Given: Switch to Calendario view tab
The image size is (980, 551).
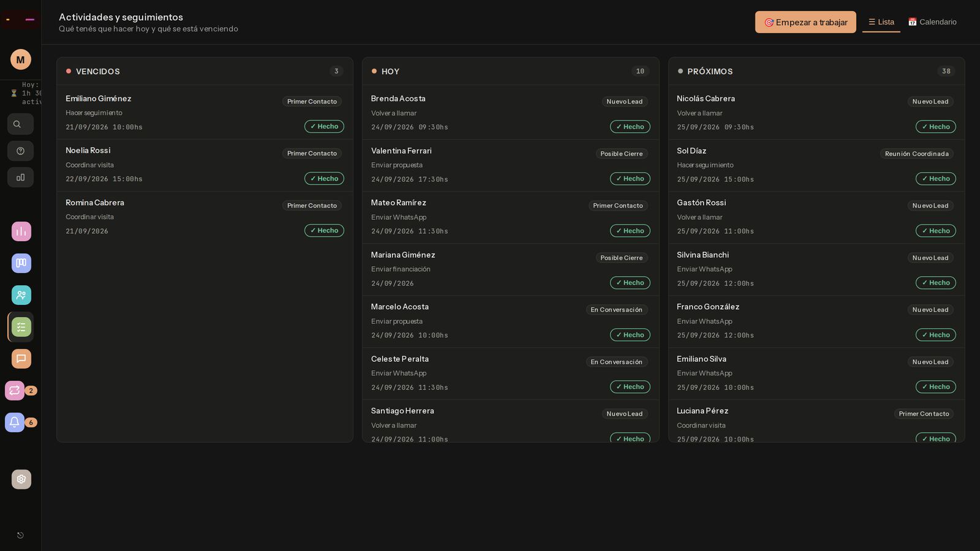Looking at the screenshot, I should [932, 22].
